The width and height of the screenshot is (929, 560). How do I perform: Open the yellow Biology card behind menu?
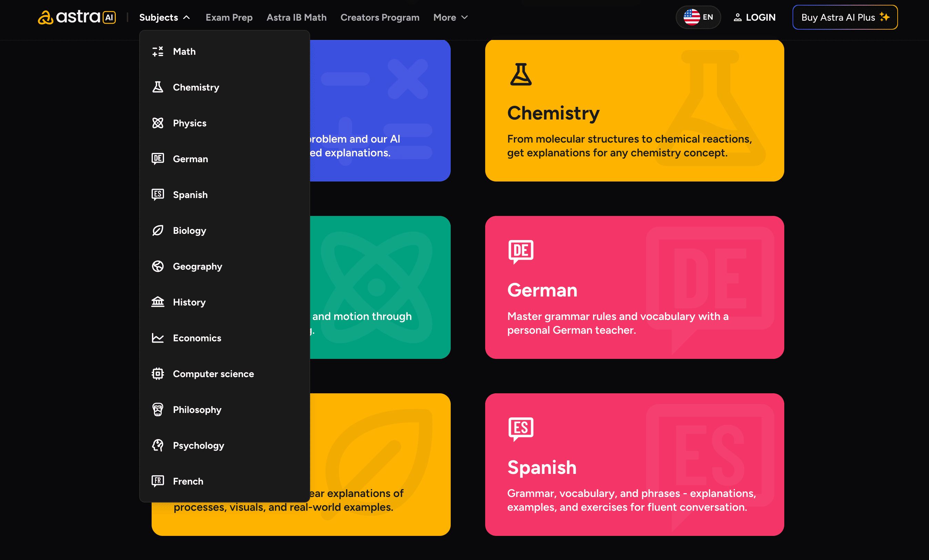tap(380, 464)
